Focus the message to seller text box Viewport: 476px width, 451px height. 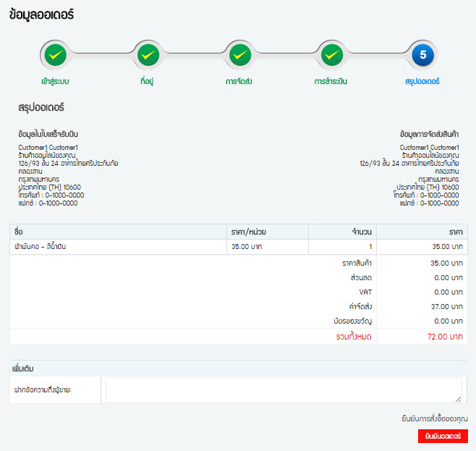click(283, 389)
